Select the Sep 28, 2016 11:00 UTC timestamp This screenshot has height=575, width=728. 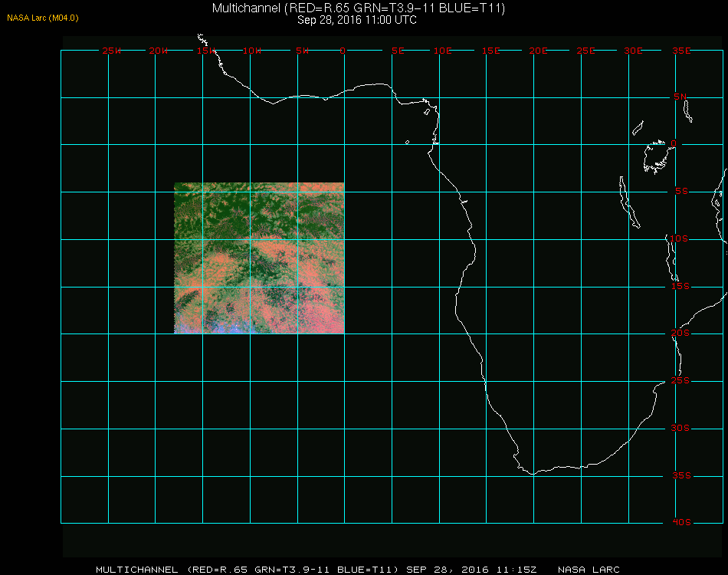357,20
